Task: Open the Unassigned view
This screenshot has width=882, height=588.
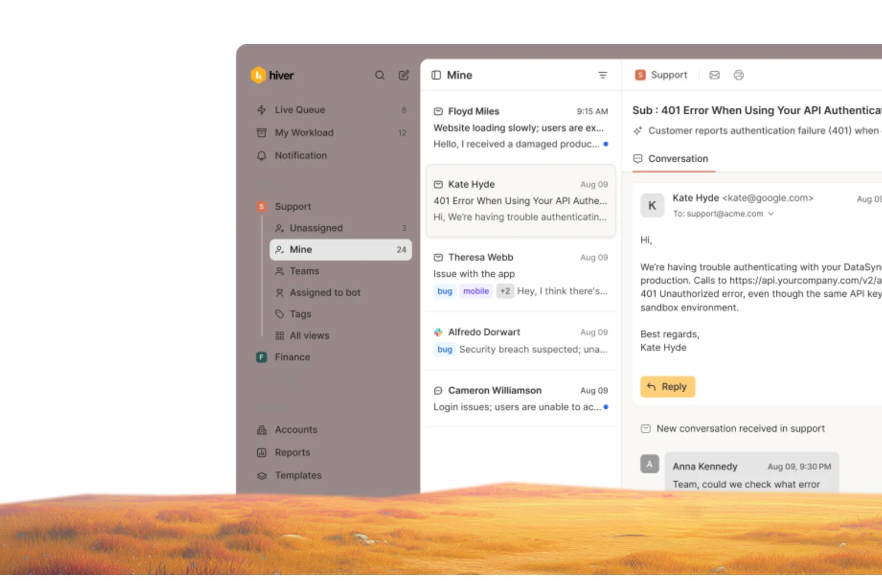Action: [x=341, y=228]
